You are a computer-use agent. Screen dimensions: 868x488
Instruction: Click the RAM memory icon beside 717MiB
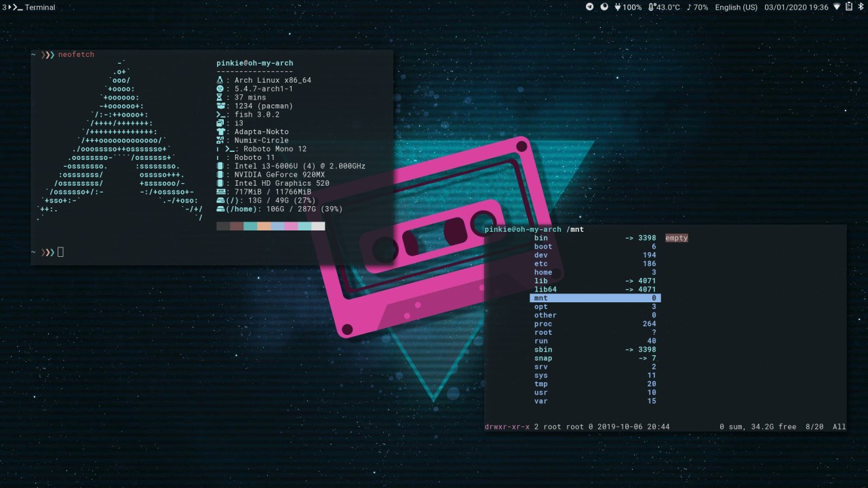tap(220, 192)
